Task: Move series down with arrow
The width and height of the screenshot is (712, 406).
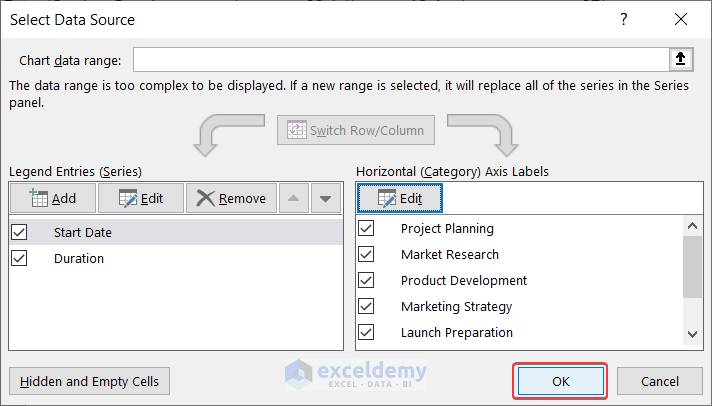Action: coord(325,198)
